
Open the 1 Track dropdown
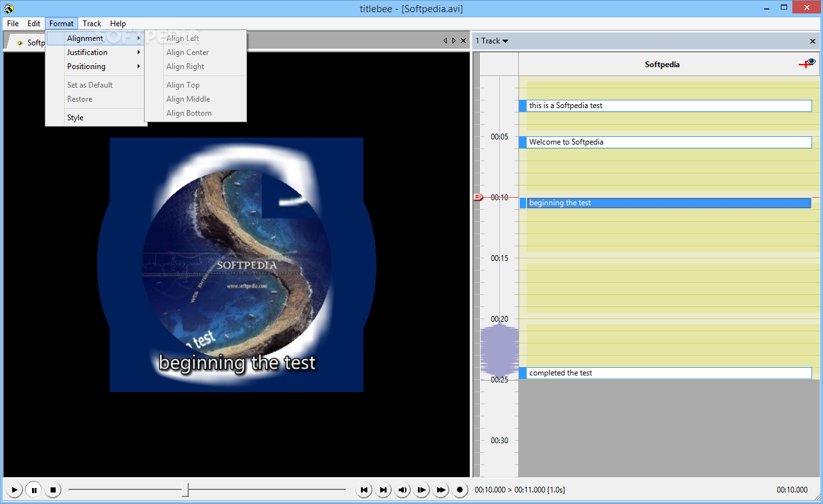(x=491, y=41)
